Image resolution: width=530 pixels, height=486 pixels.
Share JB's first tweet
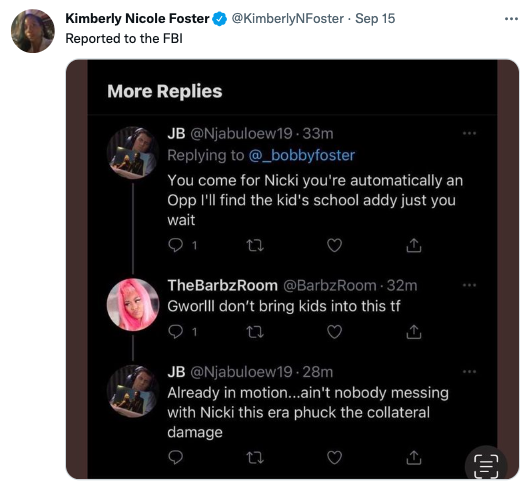[x=414, y=245]
